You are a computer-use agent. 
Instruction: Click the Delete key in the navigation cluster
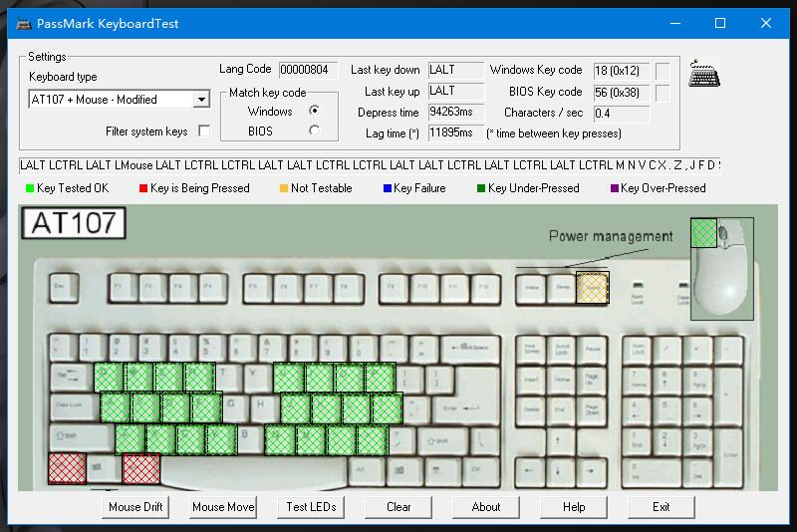pos(531,409)
